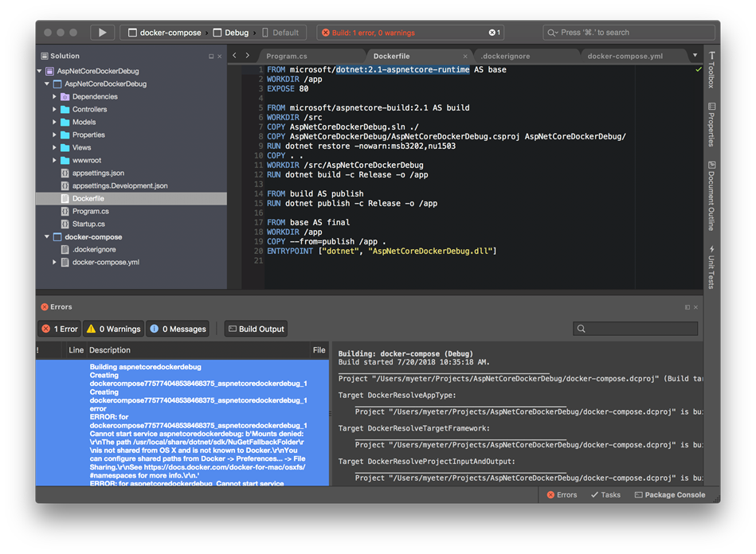756x554 pixels.
Task: Switch to the Program.cs tab
Action: (287, 56)
